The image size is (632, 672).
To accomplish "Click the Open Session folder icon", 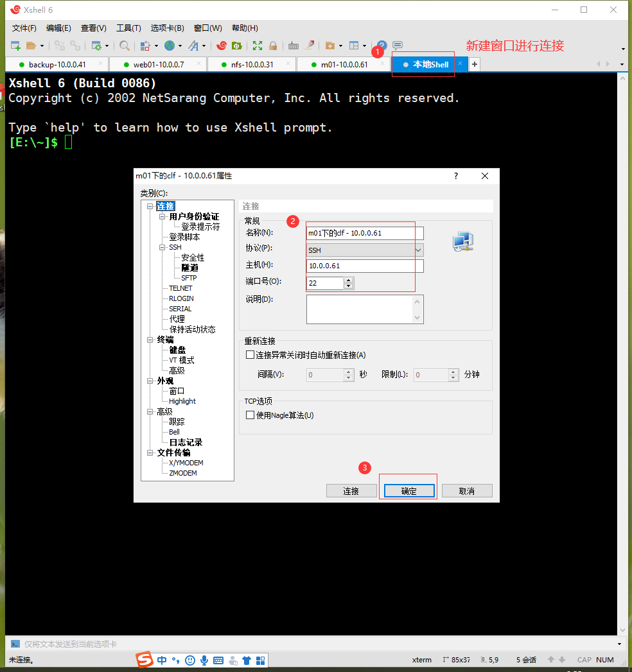I will coord(31,46).
